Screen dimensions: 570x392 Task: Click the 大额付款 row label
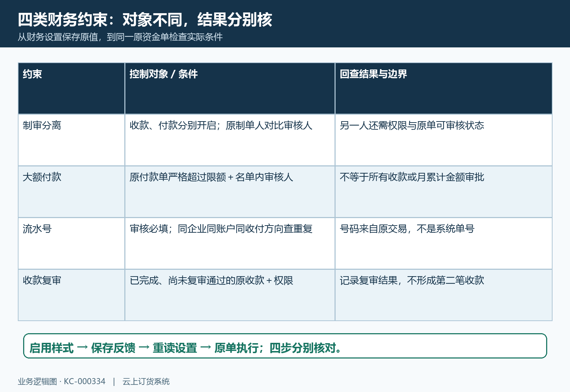pos(71,192)
